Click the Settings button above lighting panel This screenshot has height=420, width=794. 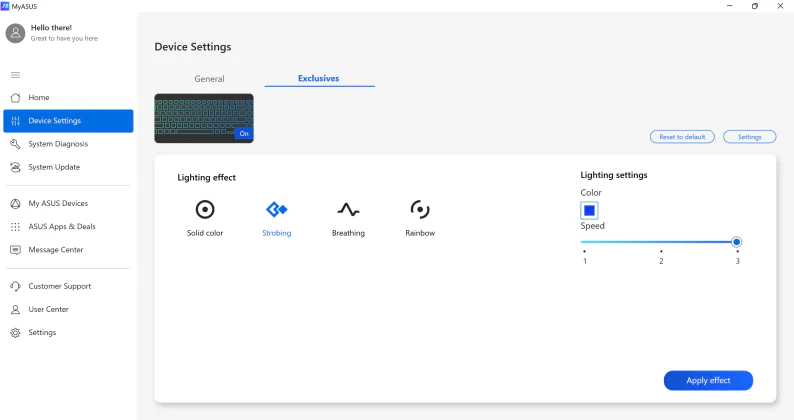pyautogui.click(x=749, y=137)
